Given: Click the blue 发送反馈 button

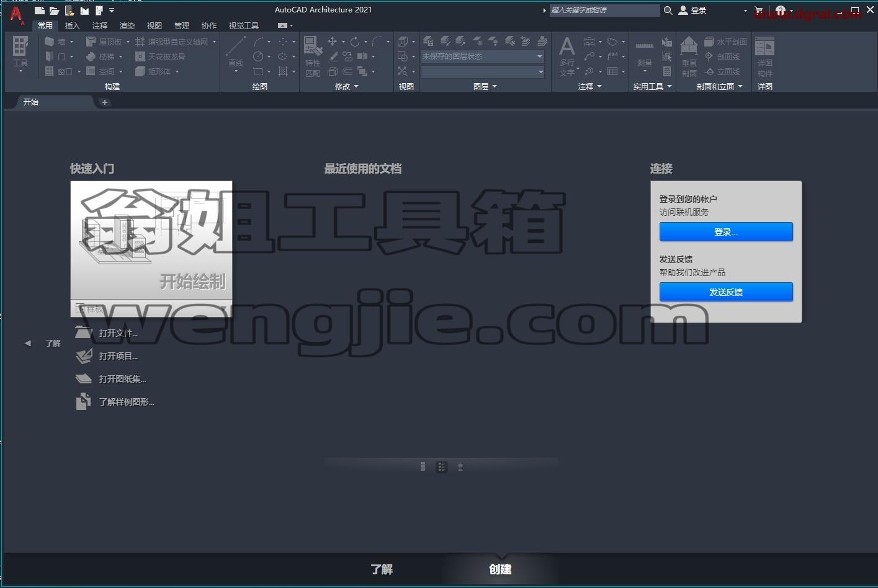Looking at the screenshot, I should (726, 292).
